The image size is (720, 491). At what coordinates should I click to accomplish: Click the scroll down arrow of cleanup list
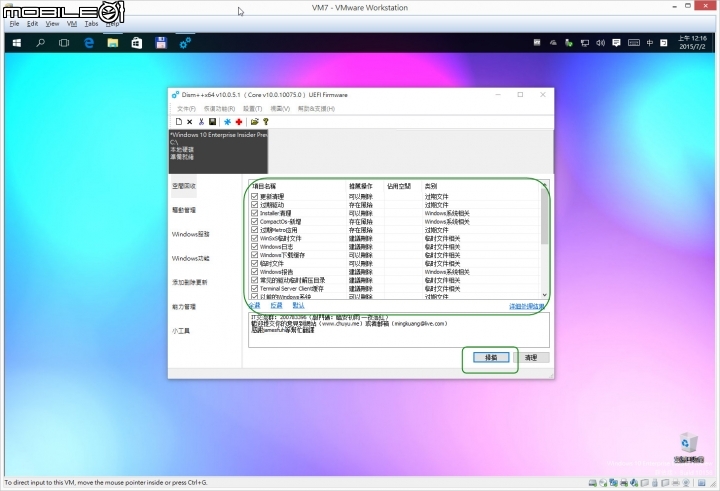pyautogui.click(x=545, y=295)
